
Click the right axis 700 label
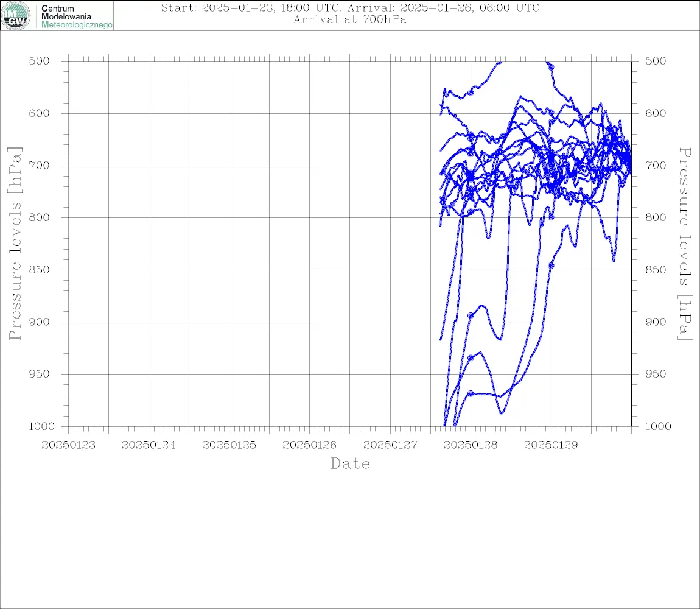[x=656, y=165]
